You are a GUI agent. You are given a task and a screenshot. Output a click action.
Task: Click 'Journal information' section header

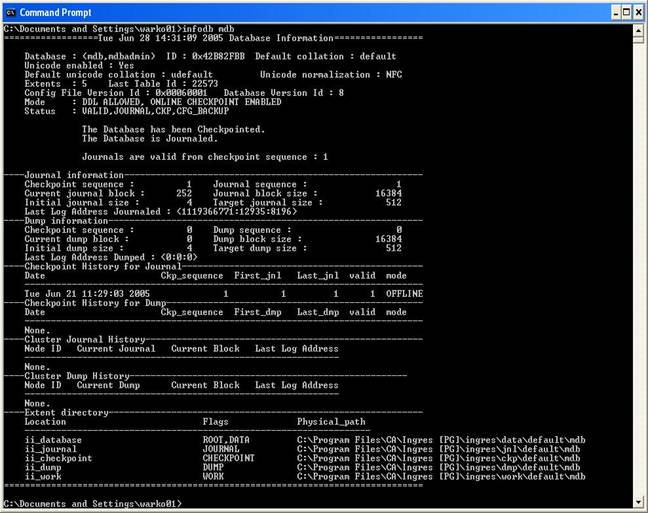74,175
